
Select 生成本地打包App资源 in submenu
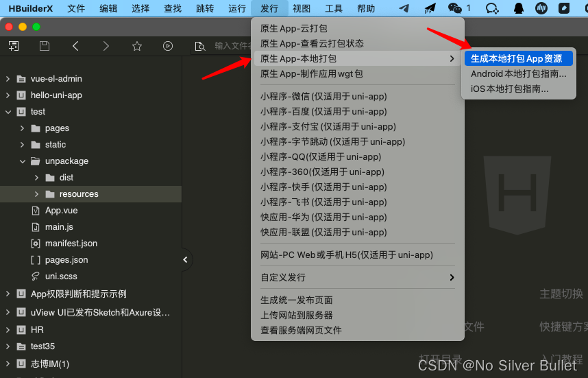coord(519,58)
